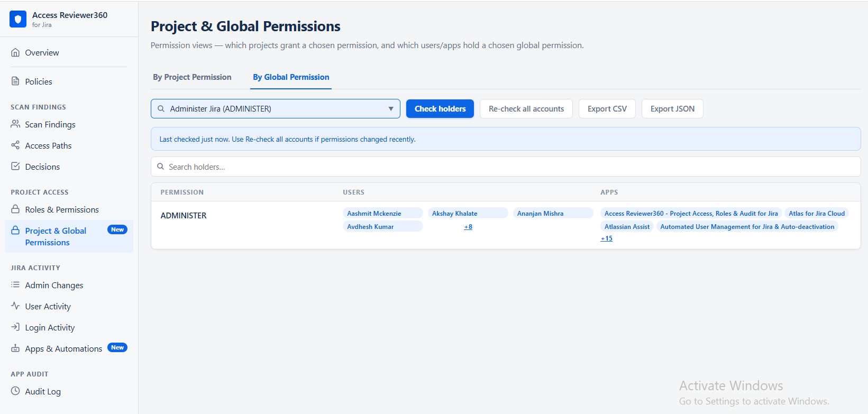This screenshot has width=868, height=414.
Task: Click the New badge on Project & Global Permissions
Action: [117, 229]
